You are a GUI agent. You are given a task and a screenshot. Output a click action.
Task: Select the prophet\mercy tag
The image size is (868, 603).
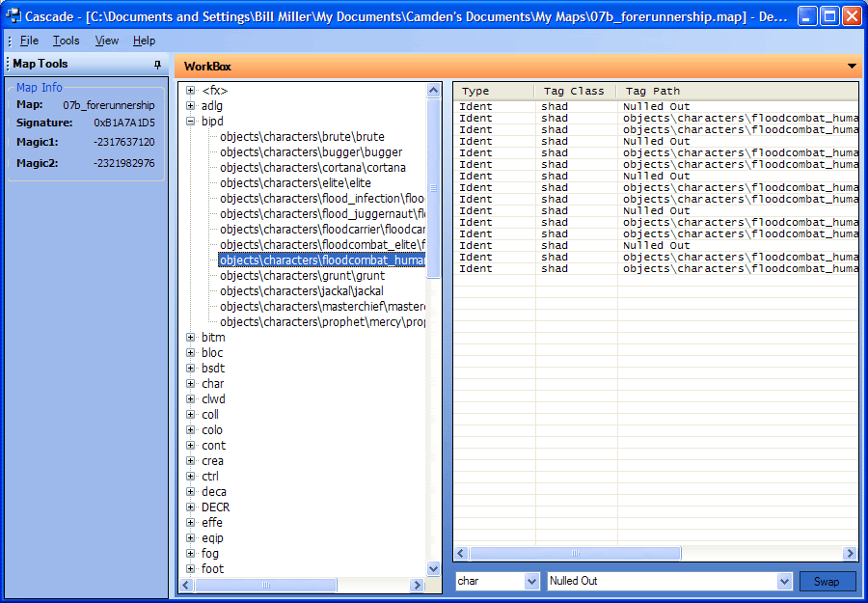321,321
